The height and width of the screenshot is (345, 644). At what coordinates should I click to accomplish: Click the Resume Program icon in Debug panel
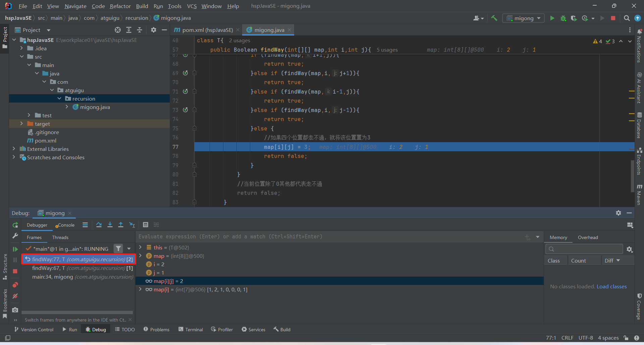(15, 249)
